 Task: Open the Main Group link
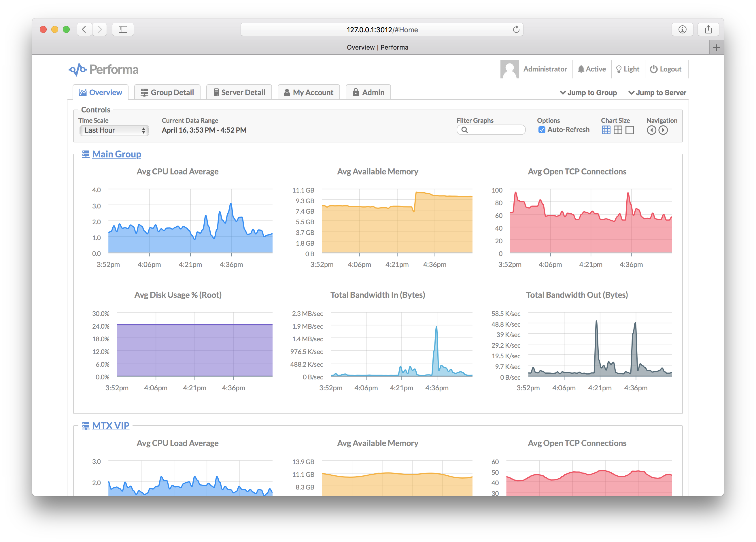pyautogui.click(x=116, y=154)
